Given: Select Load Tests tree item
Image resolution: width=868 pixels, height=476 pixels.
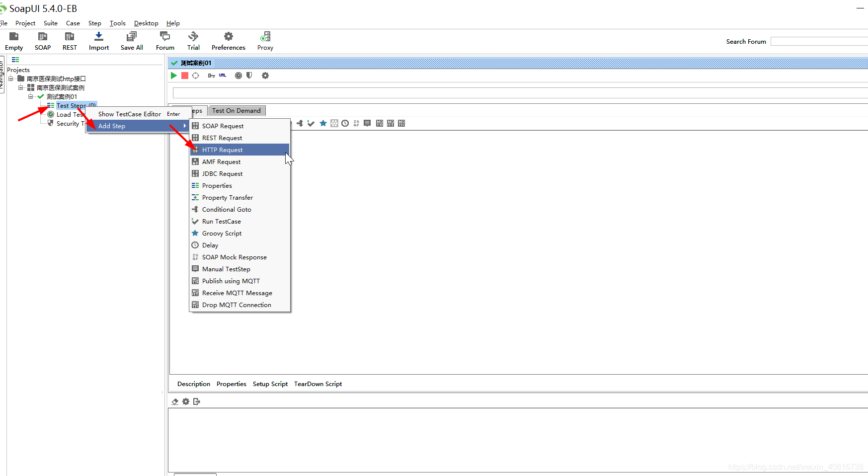Looking at the screenshot, I should click(x=71, y=114).
